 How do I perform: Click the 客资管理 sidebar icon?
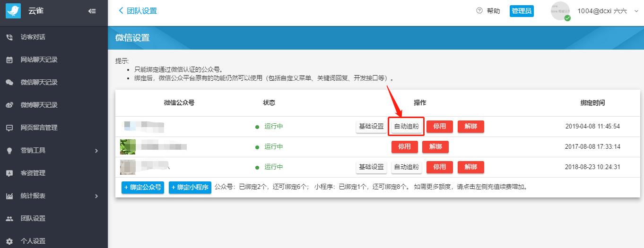tap(9, 173)
